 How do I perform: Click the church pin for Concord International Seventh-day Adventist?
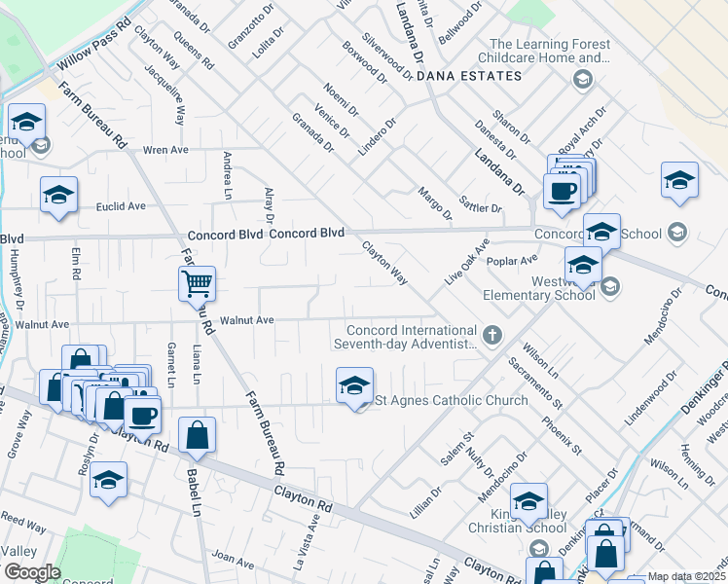coord(492,335)
